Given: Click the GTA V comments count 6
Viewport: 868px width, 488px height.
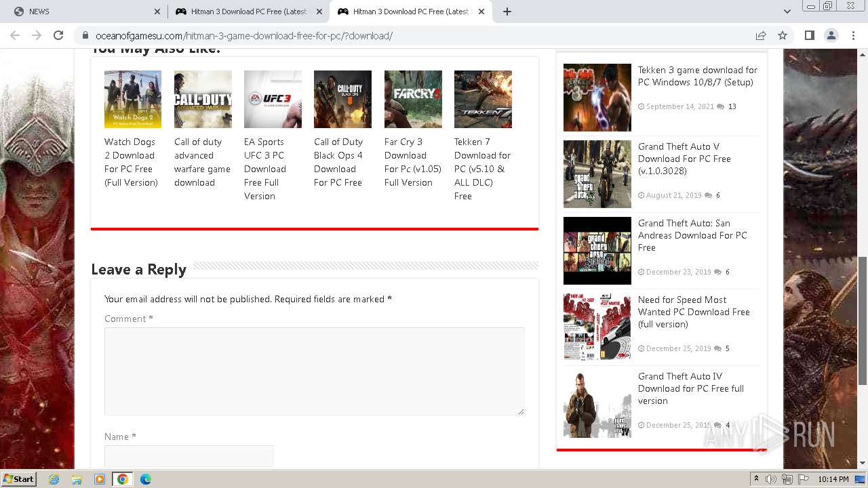Looking at the screenshot, I should click(x=718, y=195).
